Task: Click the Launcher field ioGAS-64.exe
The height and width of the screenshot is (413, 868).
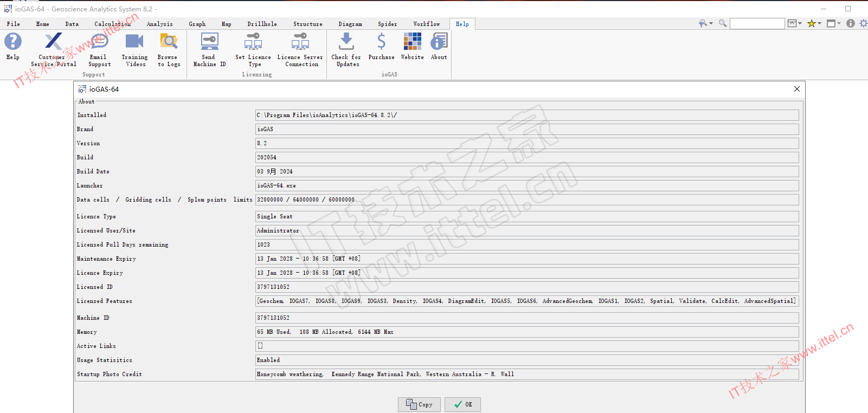Action: pos(527,185)
